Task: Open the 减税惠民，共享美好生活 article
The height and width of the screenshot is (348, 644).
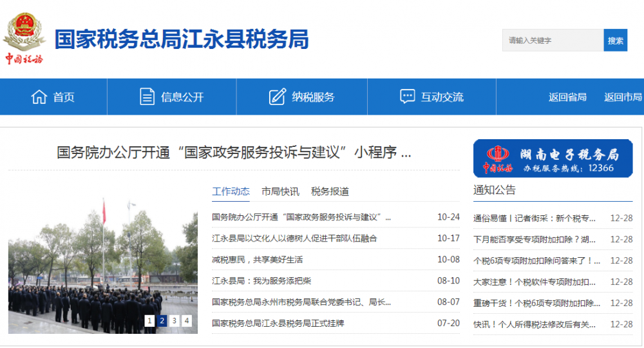Action: pos(257,260)
